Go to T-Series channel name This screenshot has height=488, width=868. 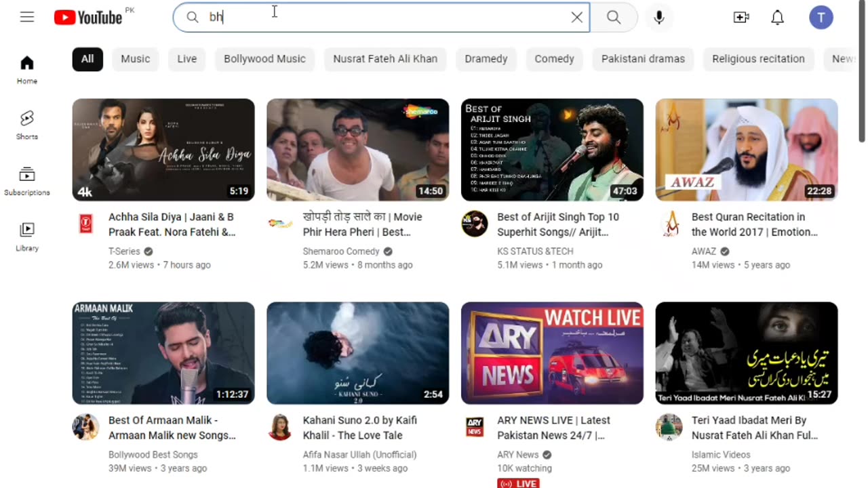coord(124,251)
